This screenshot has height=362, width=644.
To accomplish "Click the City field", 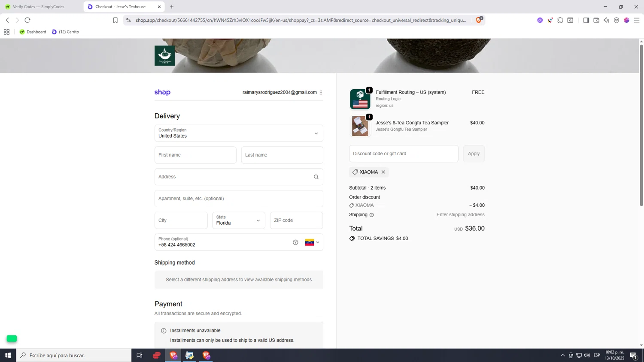I will tap(181, 220).
